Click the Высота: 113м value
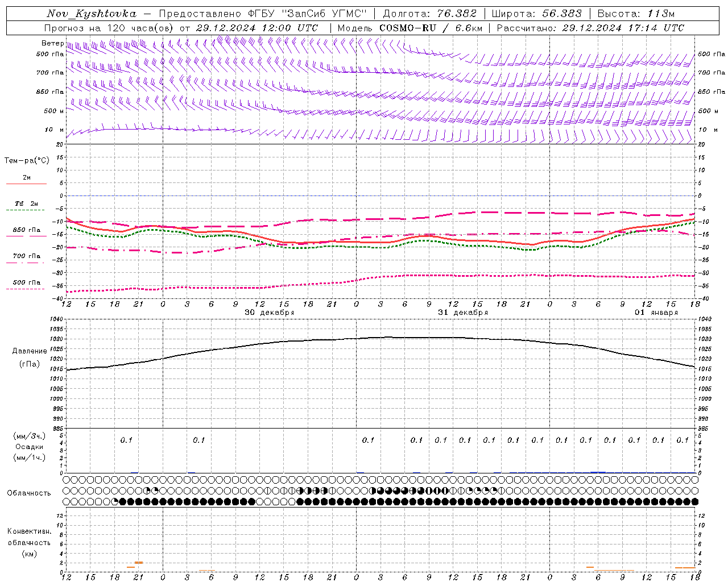Screen dimensions: 728x582 click(x=636, y=14)
